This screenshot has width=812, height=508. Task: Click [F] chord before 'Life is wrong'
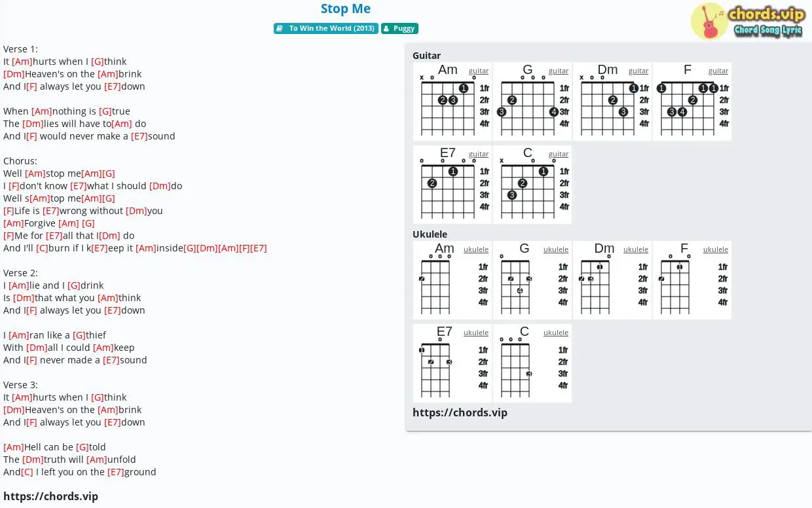click(x=9, y=211)
